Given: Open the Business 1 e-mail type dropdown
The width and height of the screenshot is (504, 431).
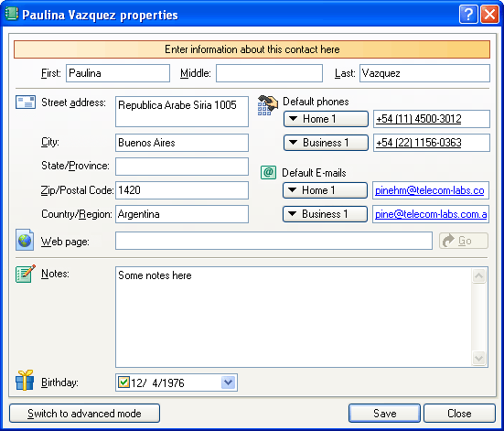Looking at the screenshot, I should [x=325, y=214].
